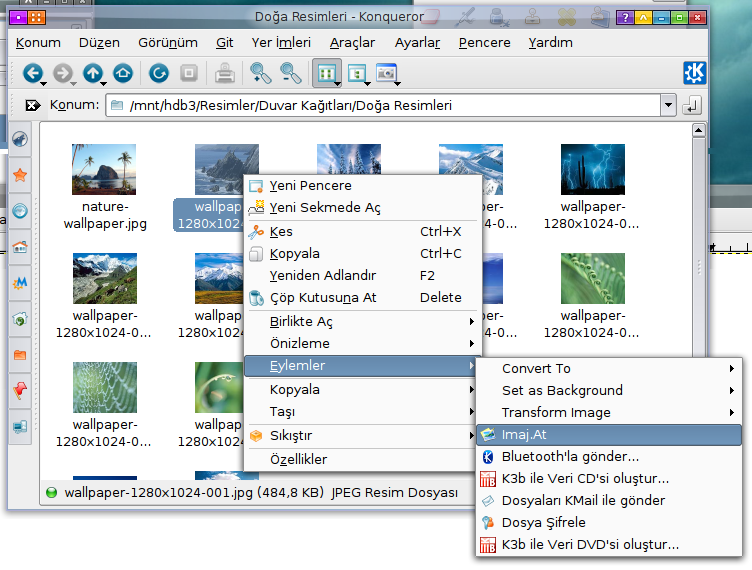Viewport: 752px width, 570px height.
Task: Clear the location bar with the black arrow
Action: coord(33,105)
